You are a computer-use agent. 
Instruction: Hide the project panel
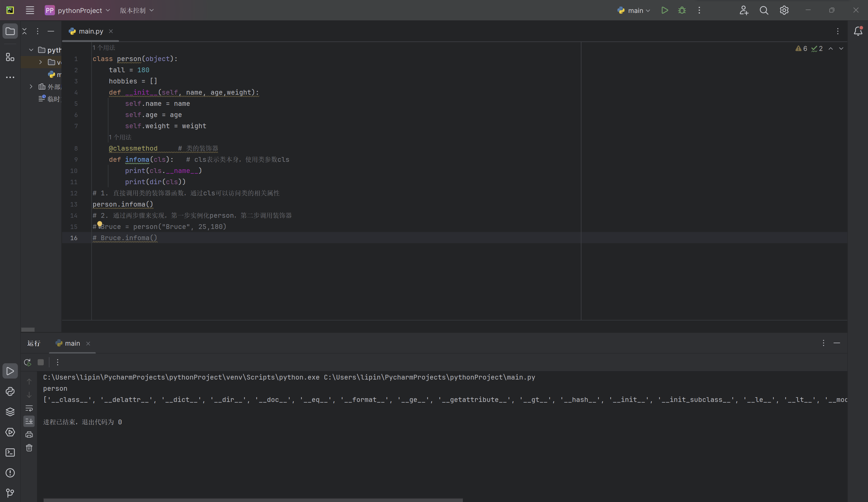pyautogui.click(x=51, y=31)
